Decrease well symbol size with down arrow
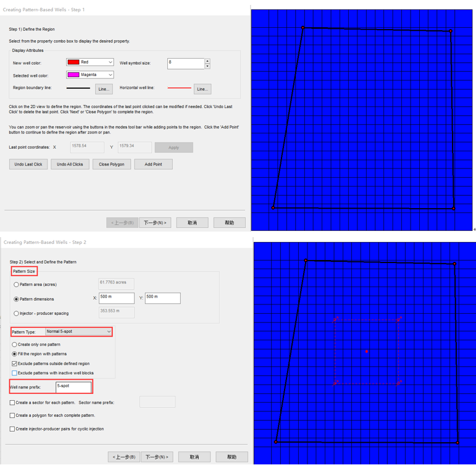Image resolution: width=476 pixels, height=465 pixels. pyautogui.click(x=207, y=66)
